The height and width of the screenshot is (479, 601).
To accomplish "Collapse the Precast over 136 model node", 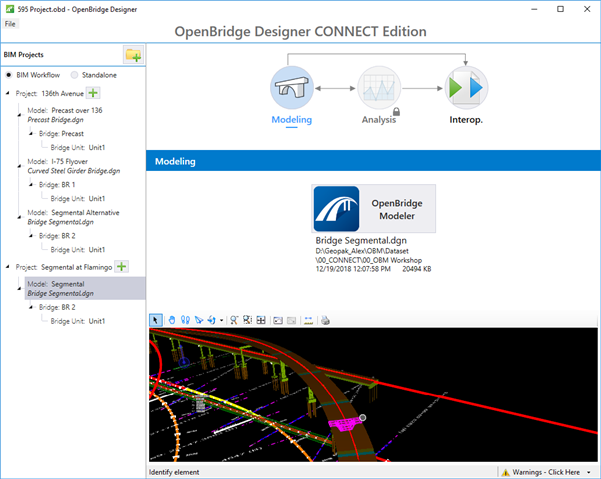I will pos(19,115).
